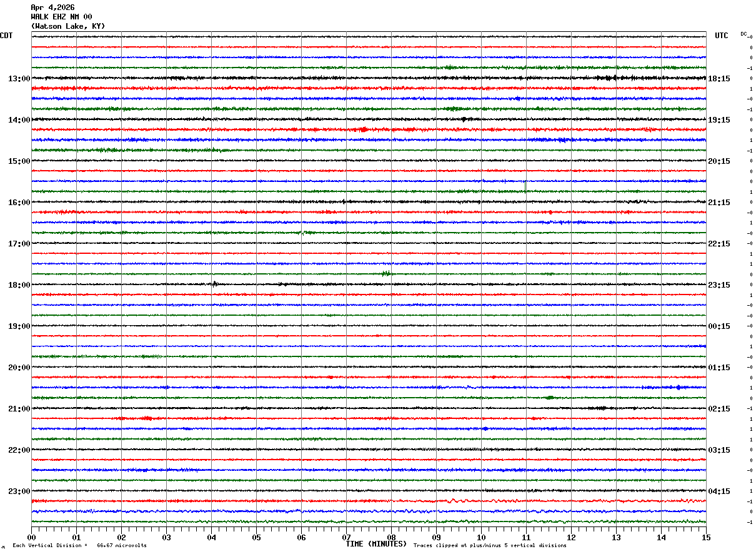
Task: Click the 00:15 UTC time label
Action: (x=719, y=326)
